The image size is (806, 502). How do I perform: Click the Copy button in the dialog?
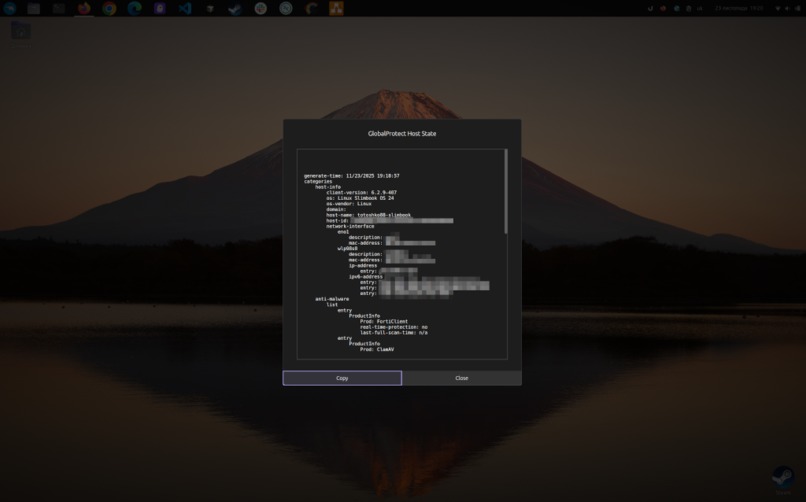[342, 378]
